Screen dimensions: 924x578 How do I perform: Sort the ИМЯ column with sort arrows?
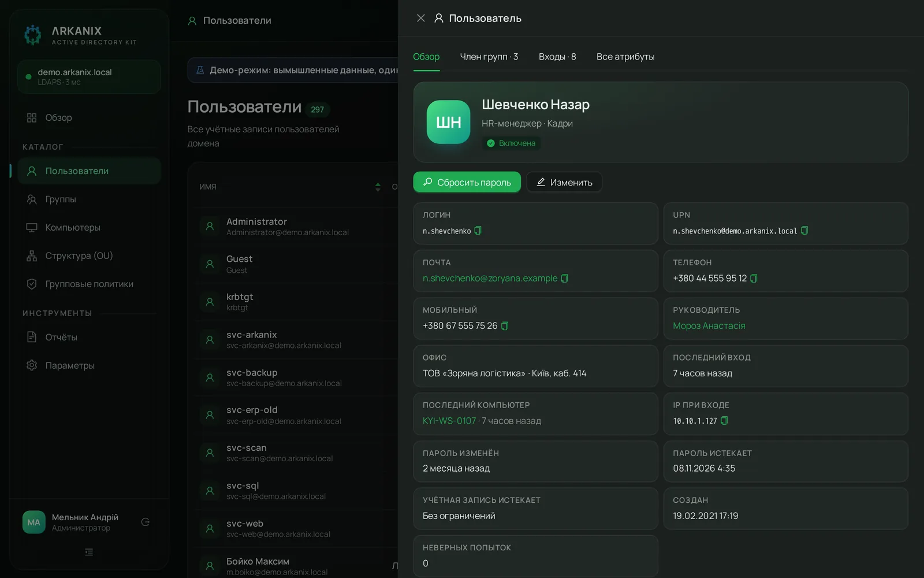(378, 187)
